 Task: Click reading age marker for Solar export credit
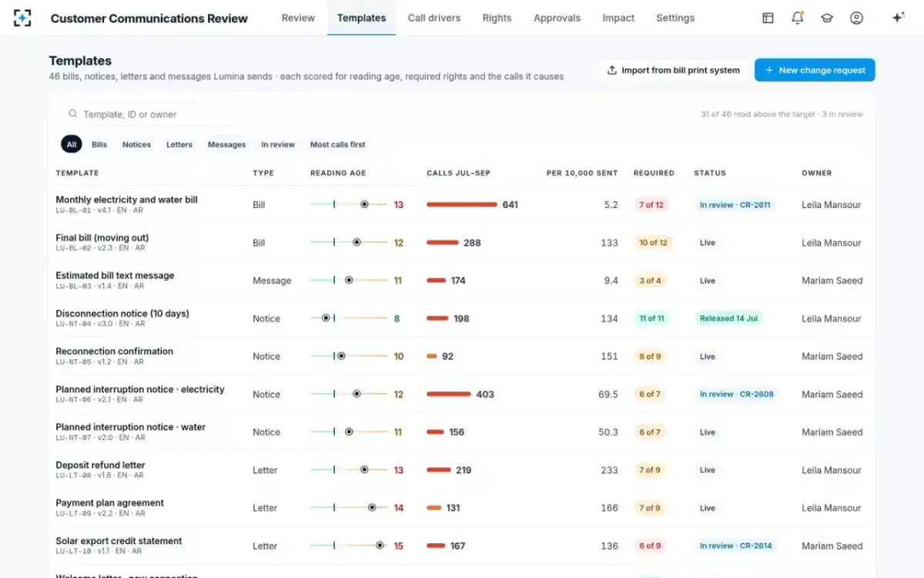380,545
